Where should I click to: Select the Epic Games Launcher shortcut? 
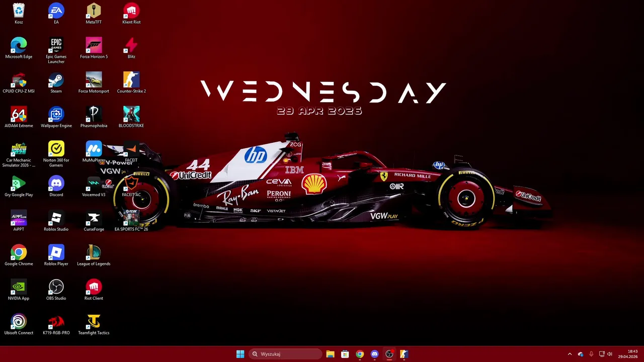tap(56, 51)
